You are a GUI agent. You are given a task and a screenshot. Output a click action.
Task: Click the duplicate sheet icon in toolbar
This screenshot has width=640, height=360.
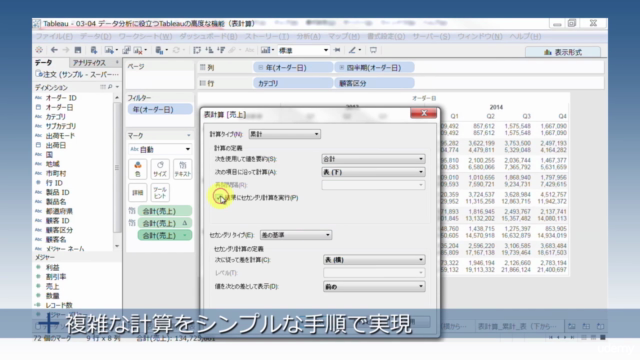click(126, 50)
